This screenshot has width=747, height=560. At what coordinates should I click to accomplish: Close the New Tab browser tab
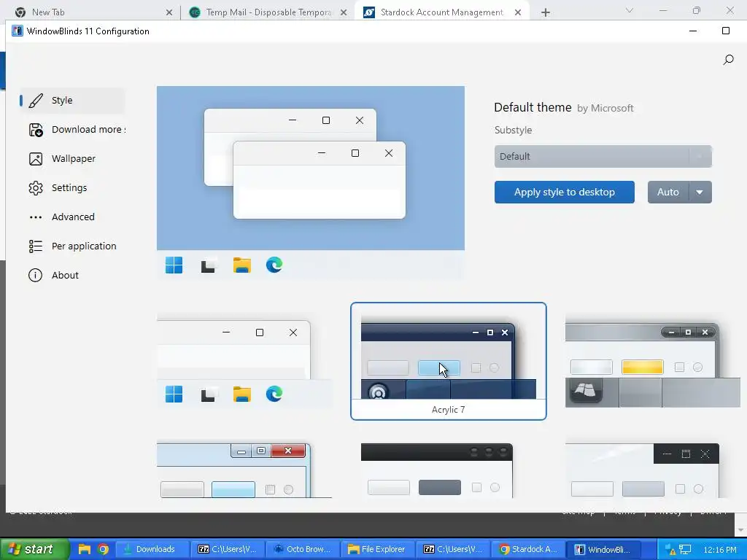(169, 12)
